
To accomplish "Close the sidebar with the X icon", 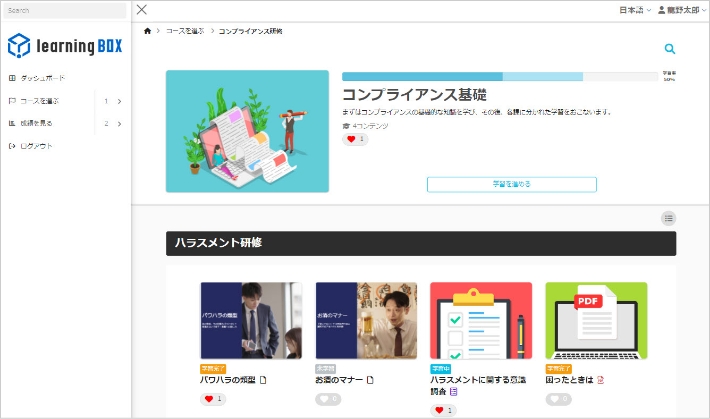I will click(141, 10).
